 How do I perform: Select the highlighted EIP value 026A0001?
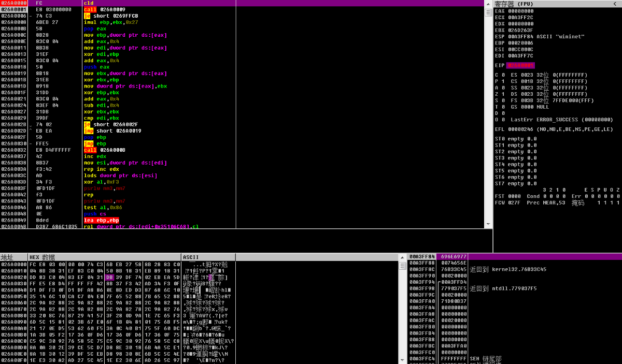click(x=520, y=65)
